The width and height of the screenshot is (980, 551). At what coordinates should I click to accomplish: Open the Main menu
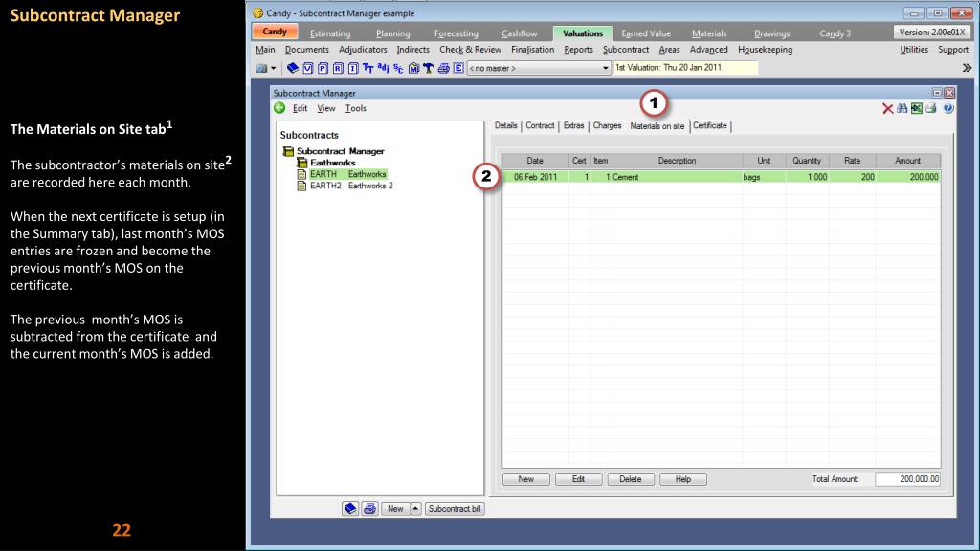265,50
